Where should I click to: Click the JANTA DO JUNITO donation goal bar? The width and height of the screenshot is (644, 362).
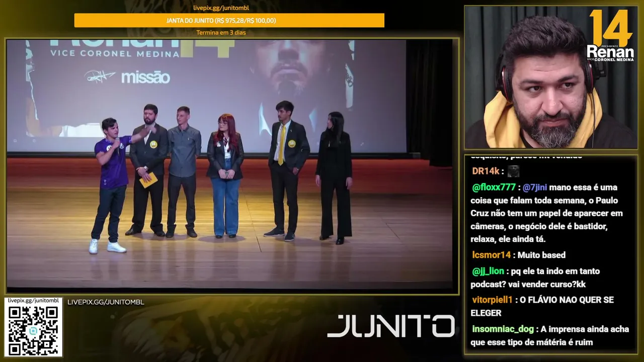[229, 21]
